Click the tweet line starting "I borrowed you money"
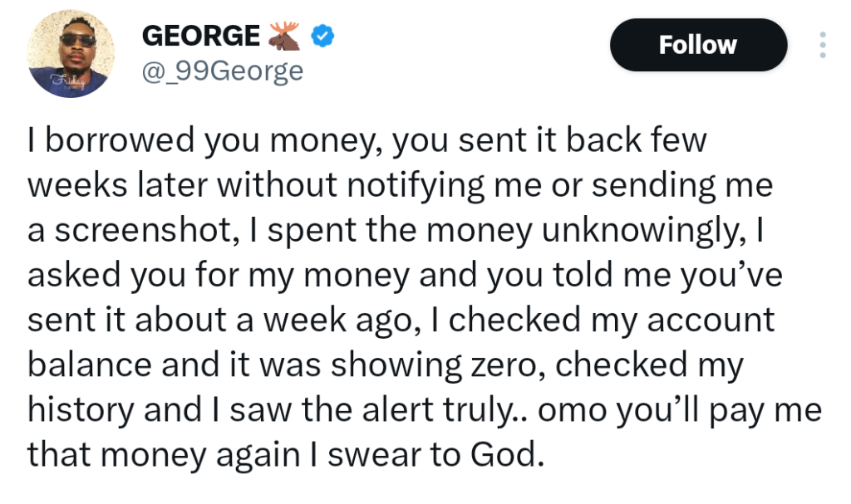Viewport: 851px width, 504px height. coord(366,142)
